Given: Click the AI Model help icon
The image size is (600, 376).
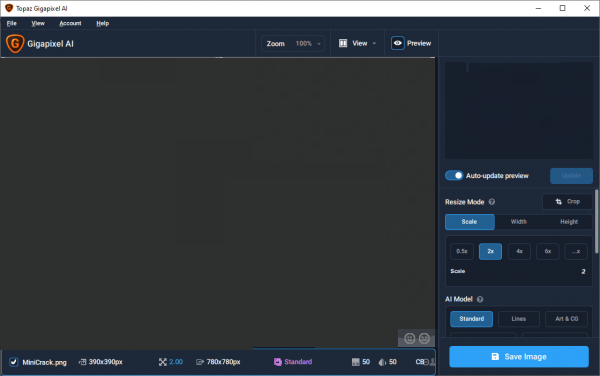Looking at the screenshot, I should (480, 299).
